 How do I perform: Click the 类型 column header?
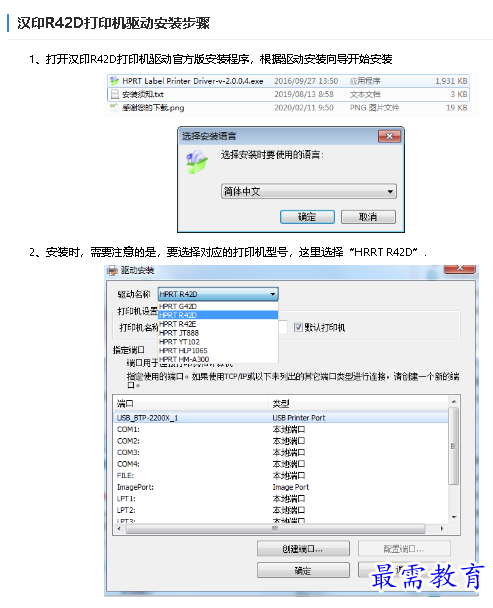point(358,404)
